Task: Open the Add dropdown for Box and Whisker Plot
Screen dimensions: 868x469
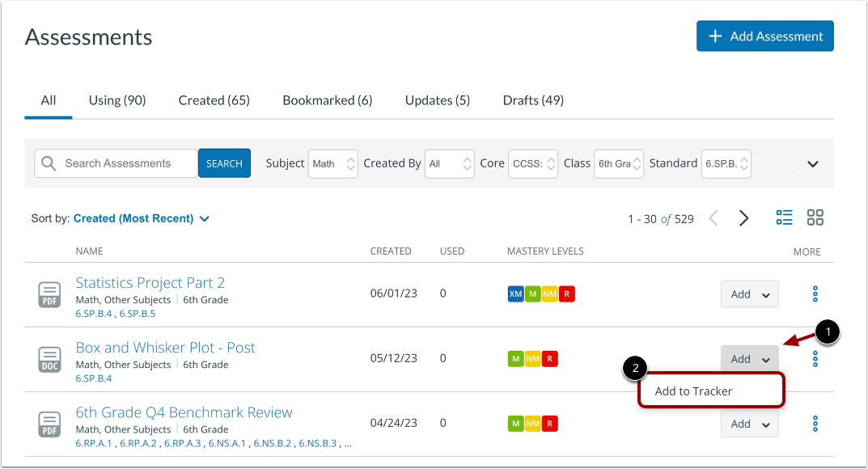Action: pyautogui.click(x=750, y=359)
